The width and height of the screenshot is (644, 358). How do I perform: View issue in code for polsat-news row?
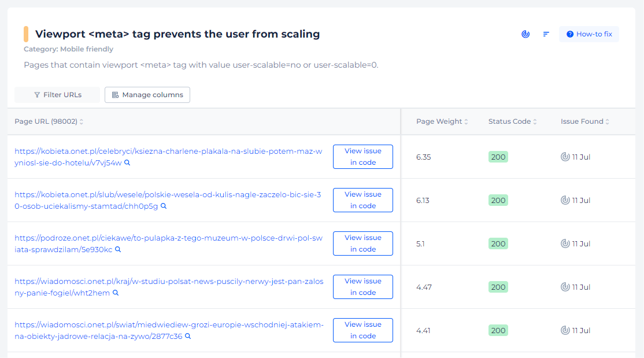pyautogui.click(x=362, y=287)
